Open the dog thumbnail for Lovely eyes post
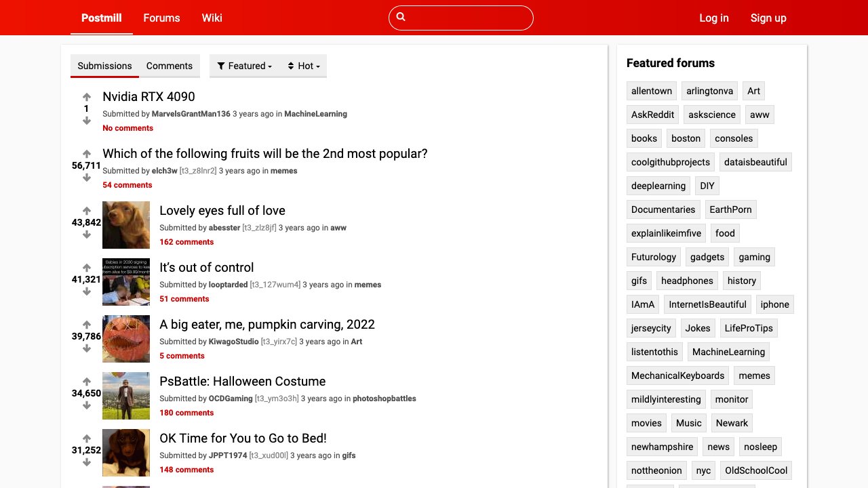This screenshot has width=868, height=488. coord(126,225)
